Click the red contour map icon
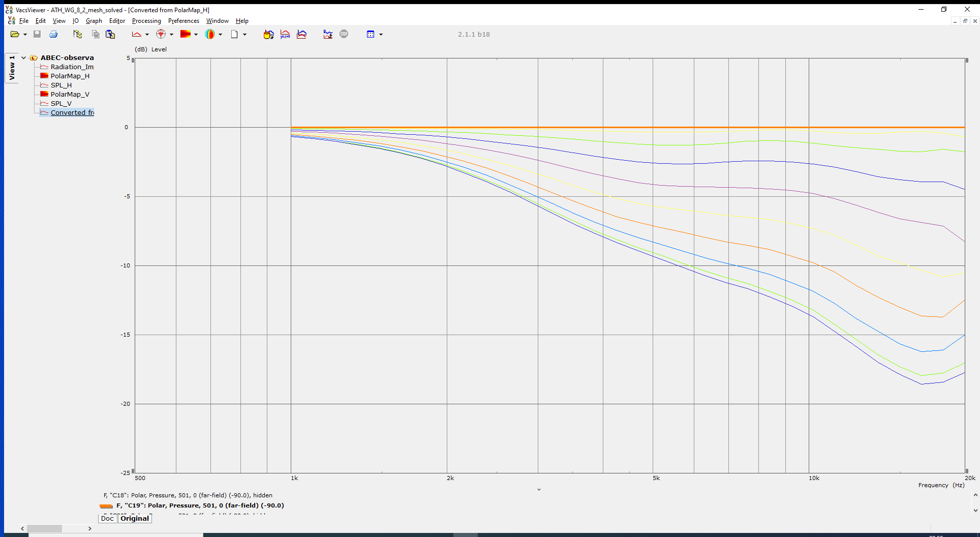980x537 pixels. (186, 34)
